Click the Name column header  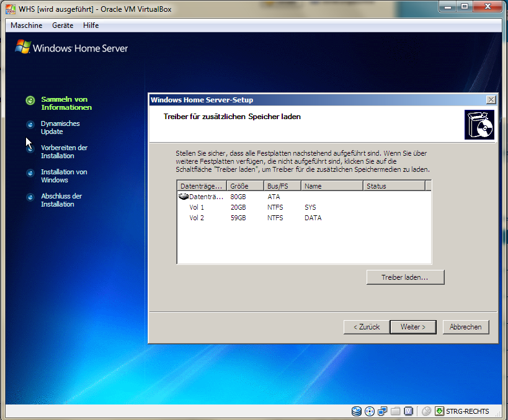click(332, 186)
